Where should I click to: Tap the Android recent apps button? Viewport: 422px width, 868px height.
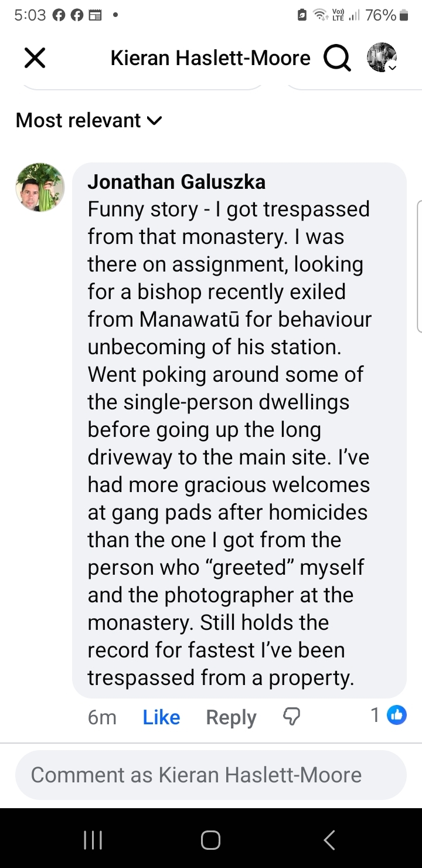point(94,840)
